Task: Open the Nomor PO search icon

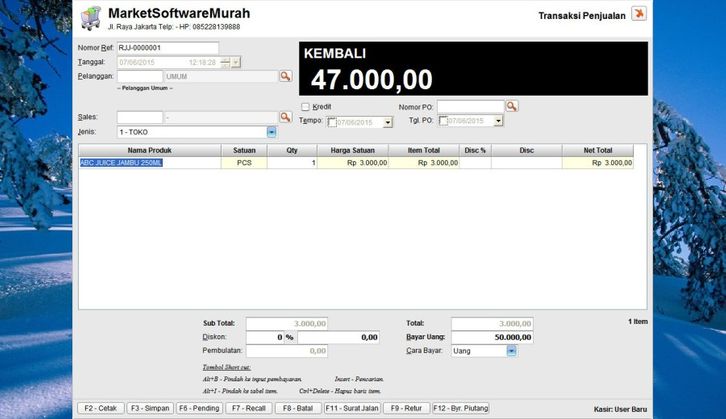Action: tap(511, 106)
